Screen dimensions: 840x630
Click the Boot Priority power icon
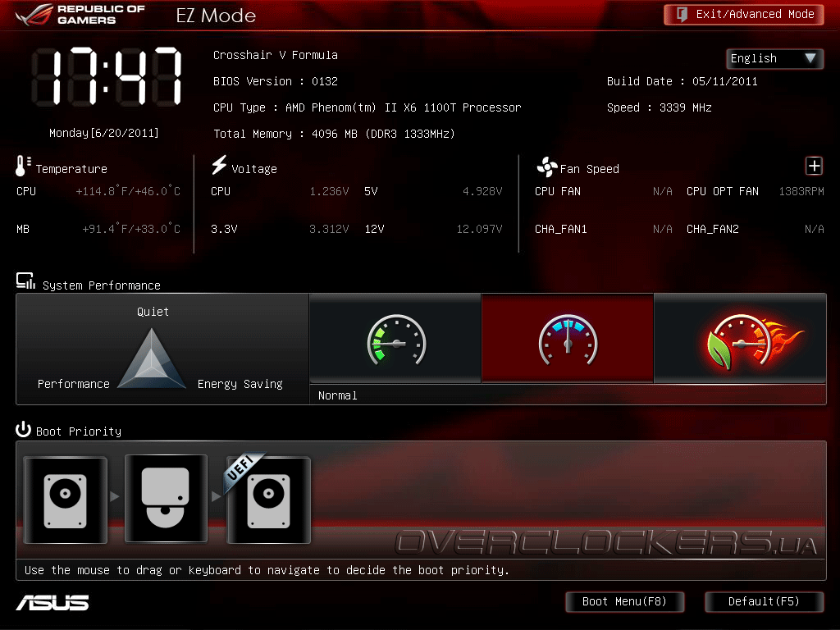tap(23, 429)
